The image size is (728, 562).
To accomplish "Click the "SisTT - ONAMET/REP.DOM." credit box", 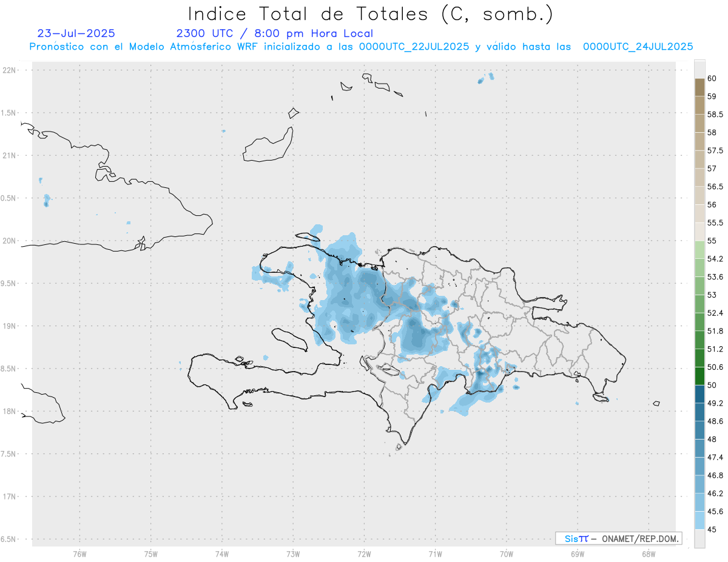I will 618,538.
